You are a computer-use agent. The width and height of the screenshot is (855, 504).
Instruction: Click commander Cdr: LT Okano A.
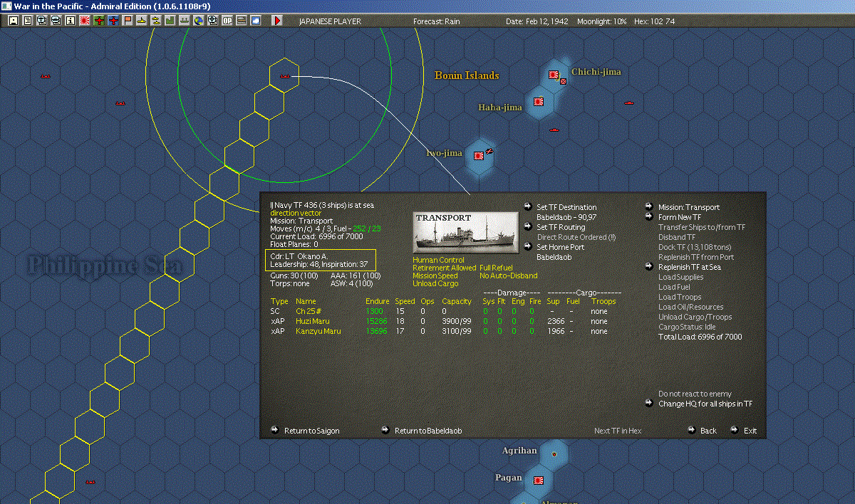click(299, 256)
